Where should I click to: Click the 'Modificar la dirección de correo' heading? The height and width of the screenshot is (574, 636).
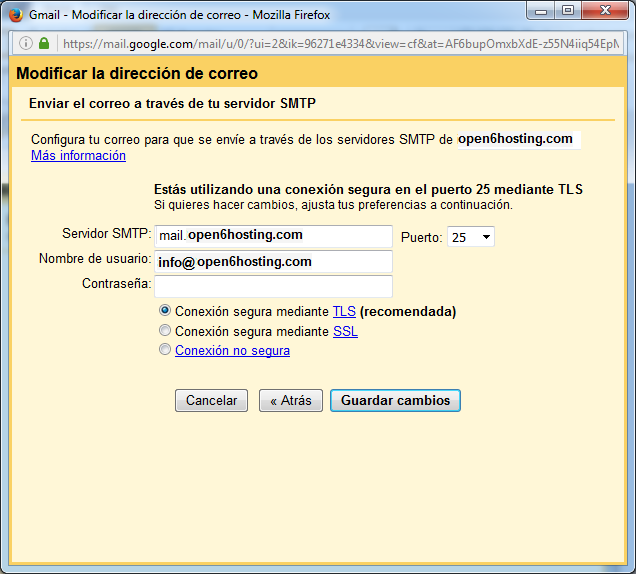click(137, 73)
